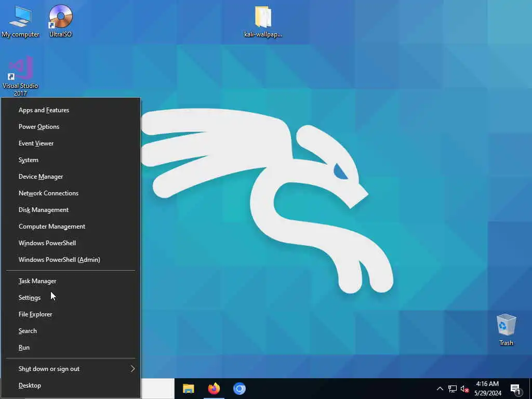The height and width of the screenshot is (399, 532).
Task: Choose System in the context menu
Action: tap(71, 160)
